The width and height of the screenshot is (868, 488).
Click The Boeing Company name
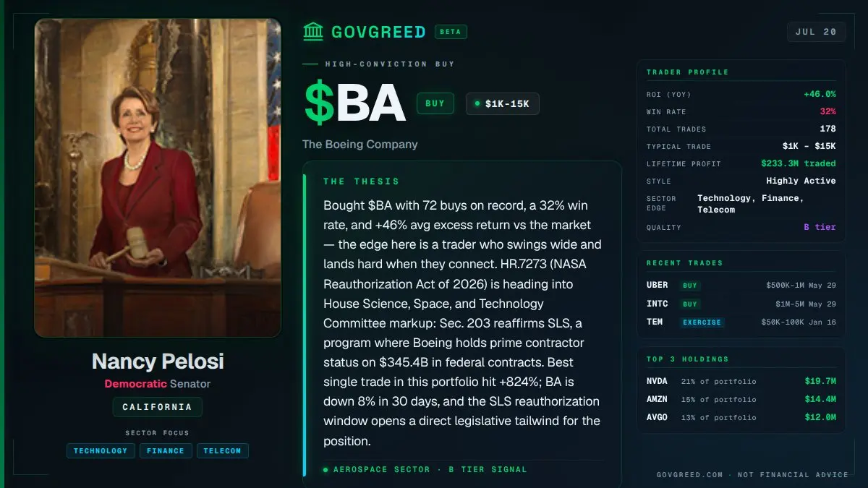[360, 144]
